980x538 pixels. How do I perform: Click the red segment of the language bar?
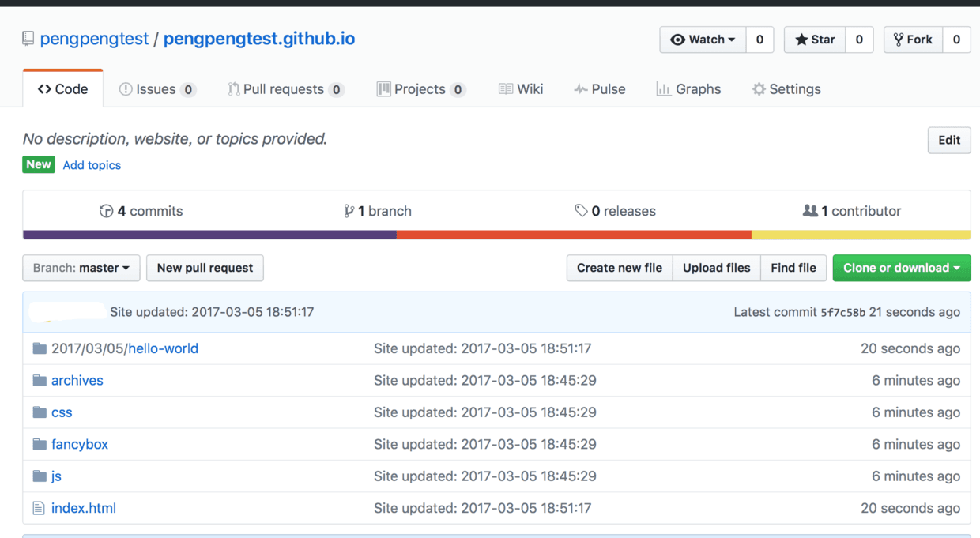point(574,235)
